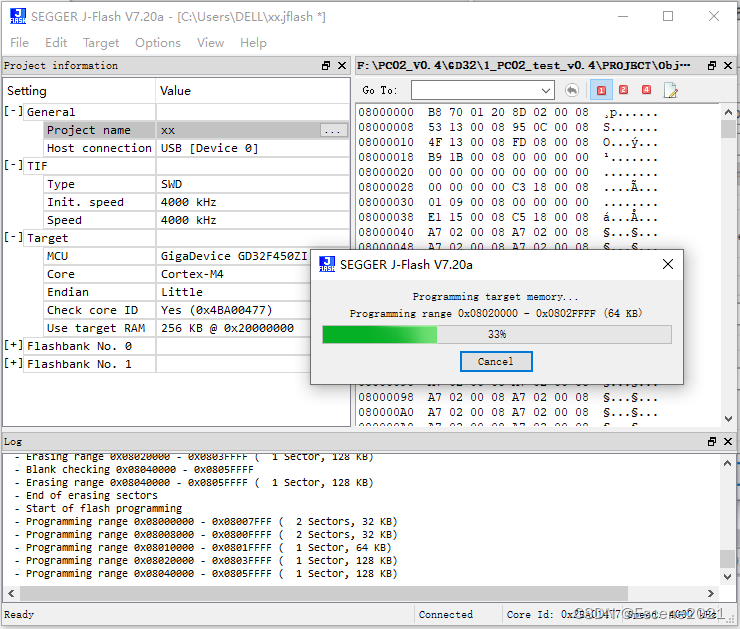Collapse the TIF settings group

pos(13,166)
